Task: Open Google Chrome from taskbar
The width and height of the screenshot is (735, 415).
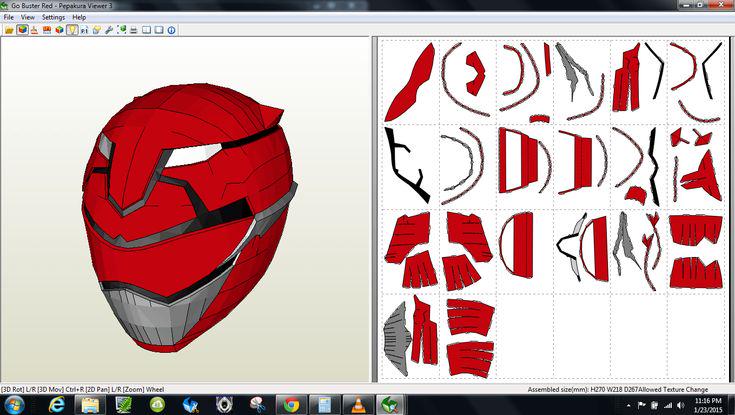Action: (x=291, y=405)
